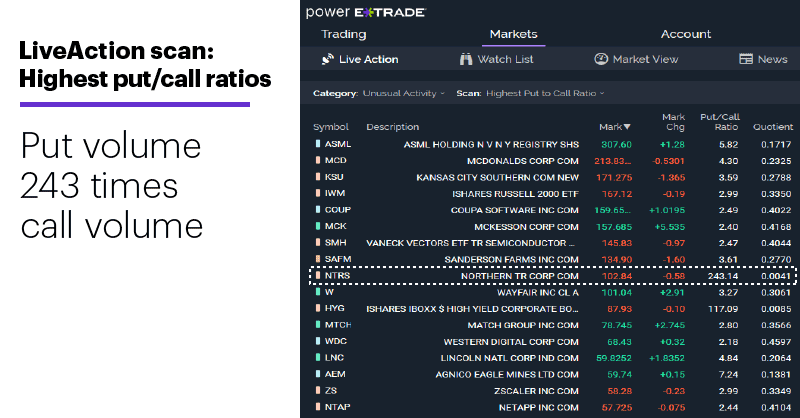Click the 0.4597 quotient value
Screen dimensions: 800x418
coord(776,342)
